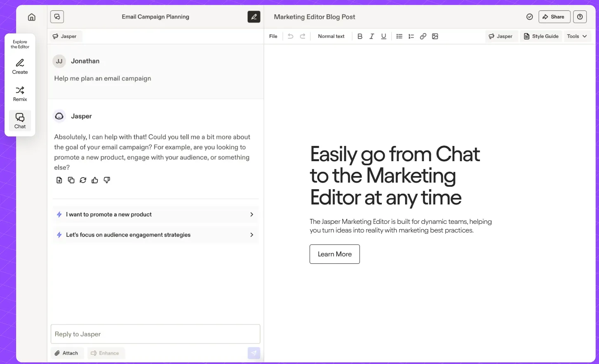
Task: Toggle italic formatting
Action: 372,36
